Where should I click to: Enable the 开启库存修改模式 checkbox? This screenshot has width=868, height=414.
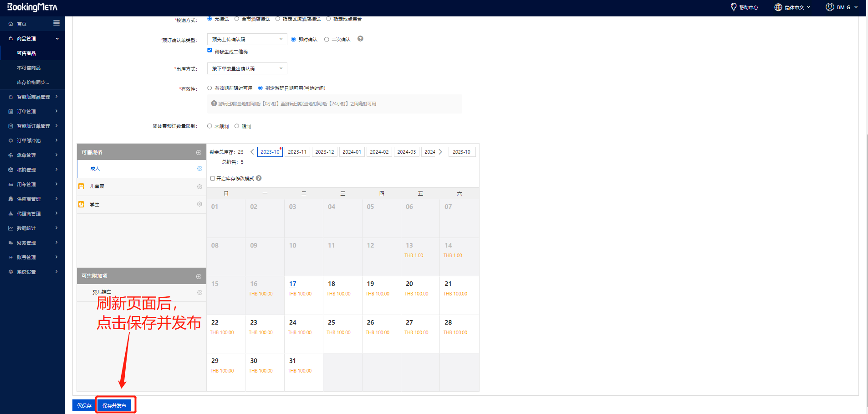pos(213,178)
